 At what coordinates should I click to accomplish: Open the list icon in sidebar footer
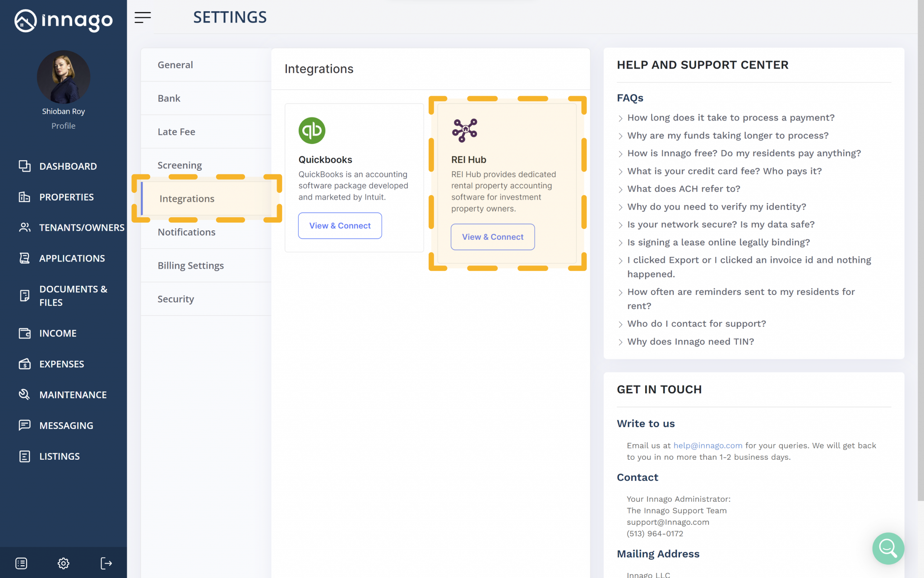(x=21, y=563)
